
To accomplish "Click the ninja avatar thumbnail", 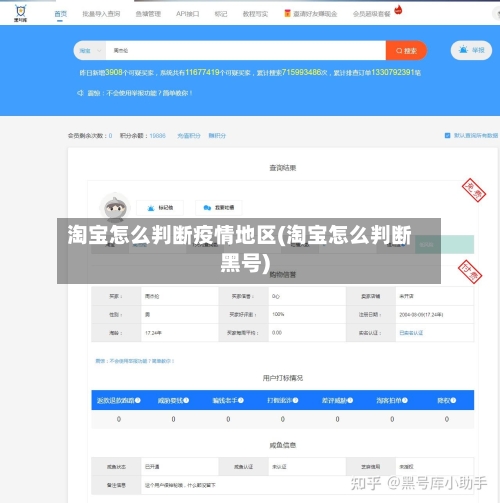I will click(115, 208).
